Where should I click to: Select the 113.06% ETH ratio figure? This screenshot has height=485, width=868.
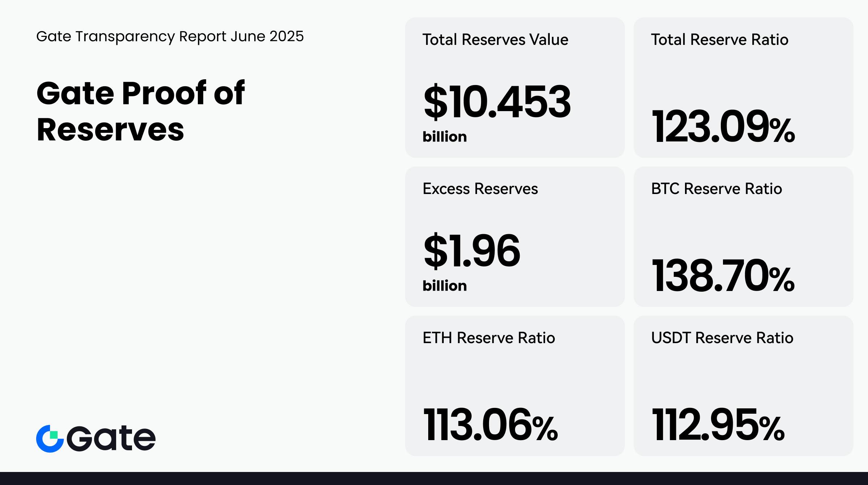490,425
